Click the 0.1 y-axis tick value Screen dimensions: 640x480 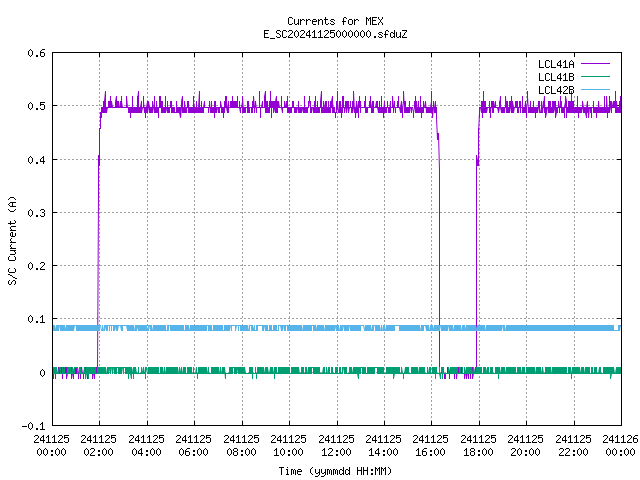[x=37, y=319]
